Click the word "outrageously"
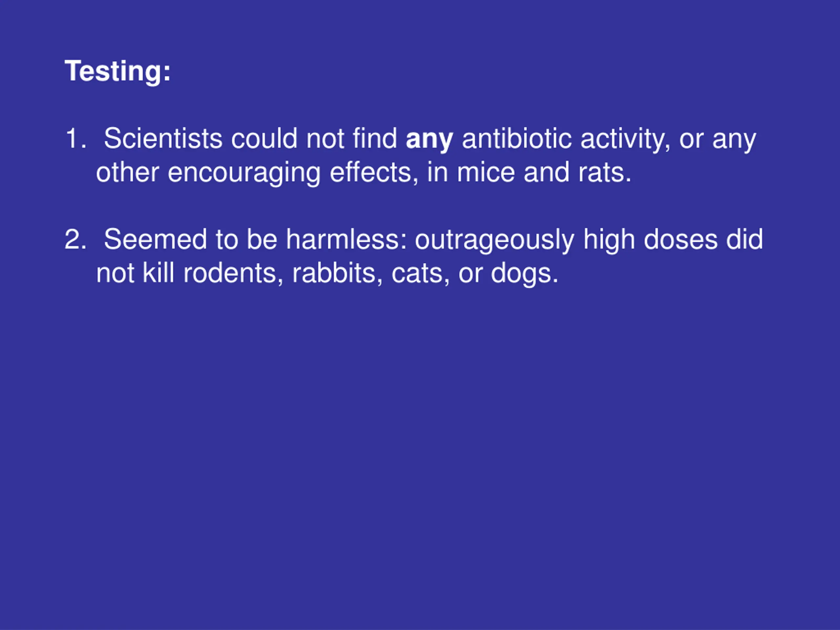Screen dimensions: 840x630 point(494,241)
